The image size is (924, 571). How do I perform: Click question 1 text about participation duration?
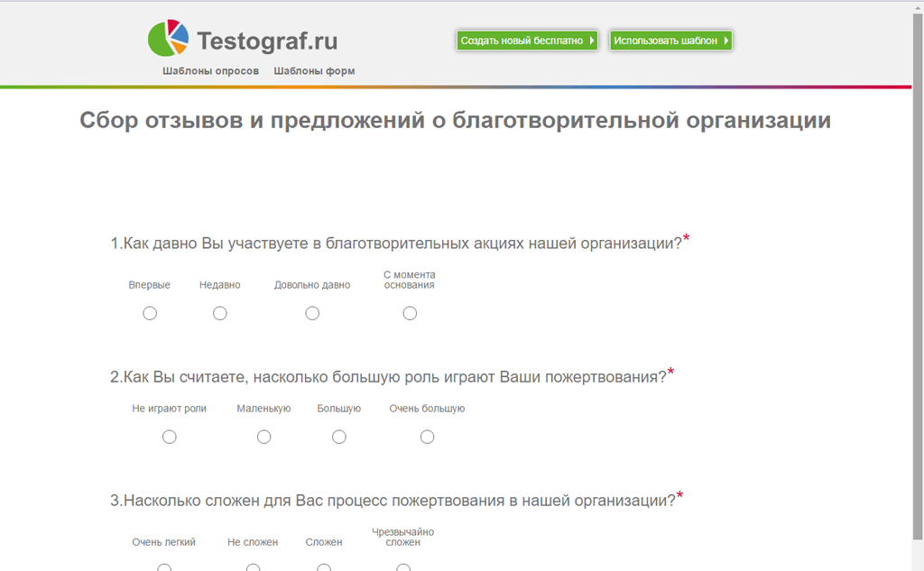click(x=397, y=244)
